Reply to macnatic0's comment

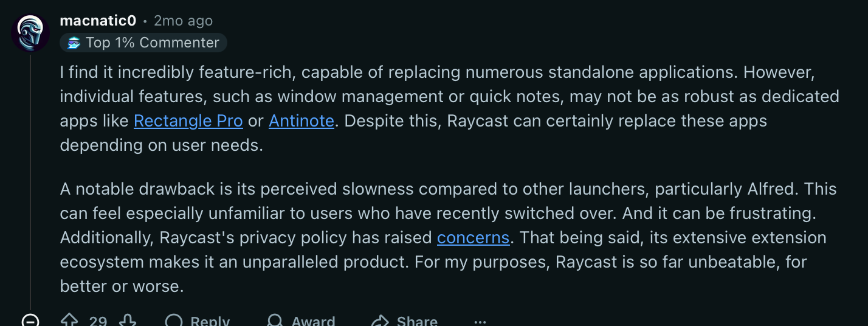pyautogui.click(x=197, y=321)
